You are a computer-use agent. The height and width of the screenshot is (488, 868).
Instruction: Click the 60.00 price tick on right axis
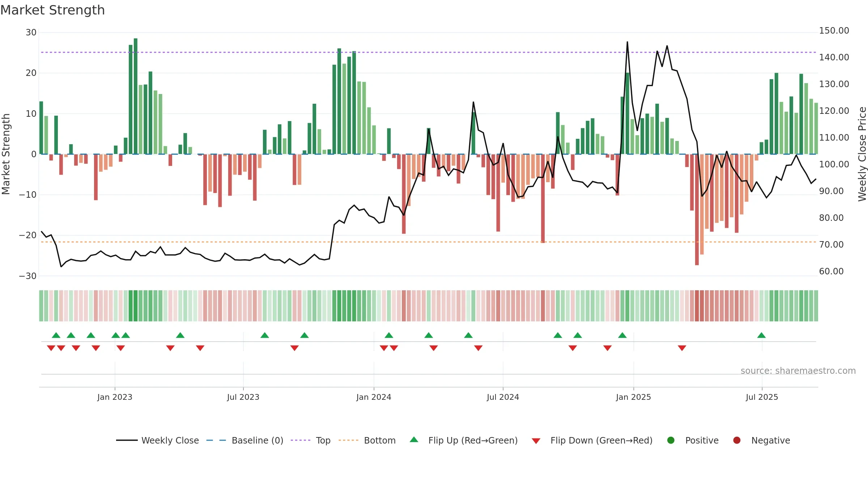point(831,271)
